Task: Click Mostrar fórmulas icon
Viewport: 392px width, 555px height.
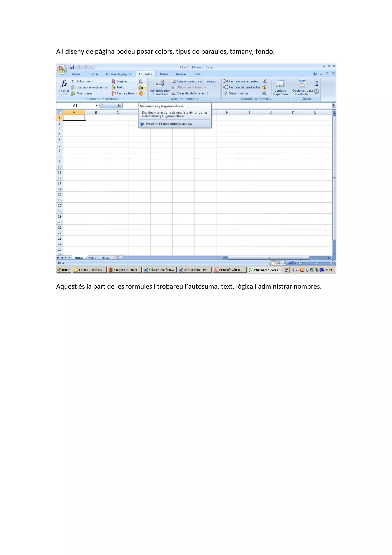Action: [x=264, y=81]
